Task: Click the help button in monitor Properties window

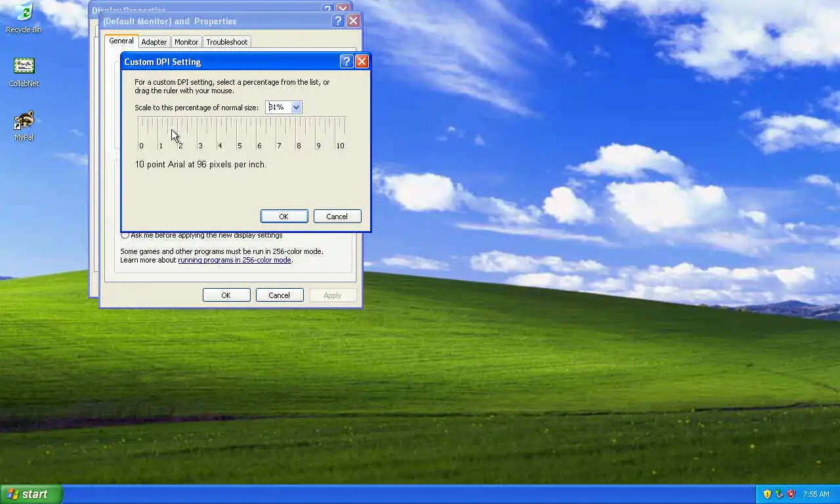Action: pos(338,21)
